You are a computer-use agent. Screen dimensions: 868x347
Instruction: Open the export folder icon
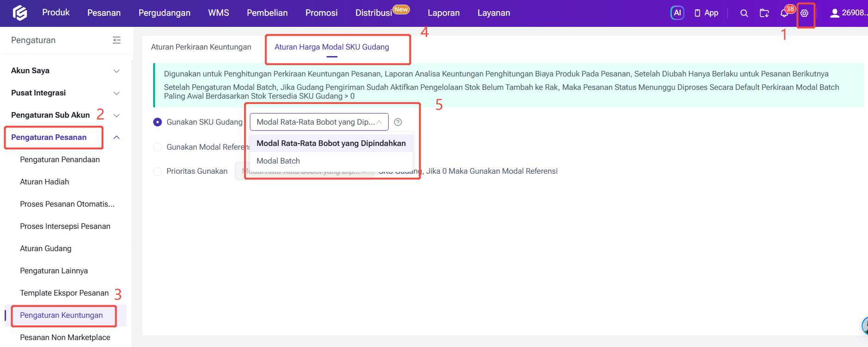764,13
